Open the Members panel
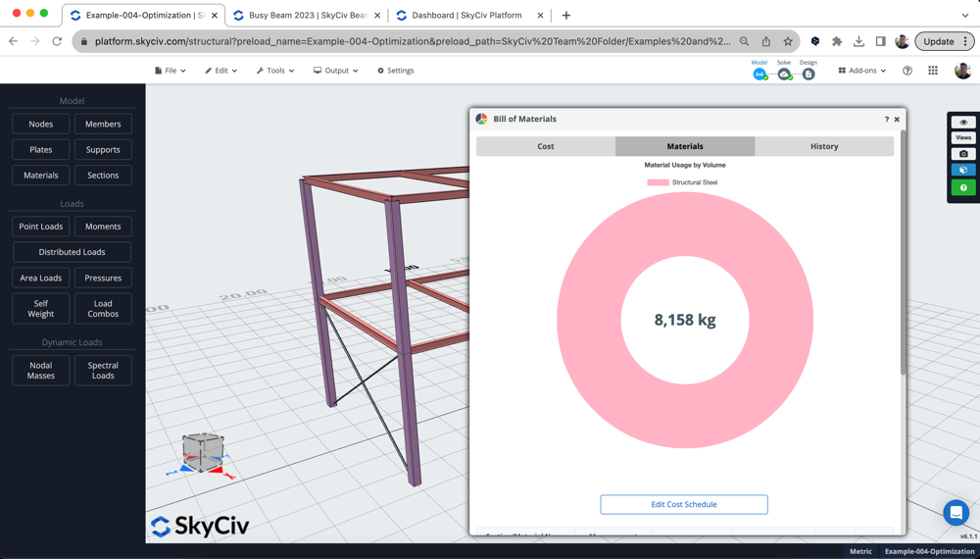Image resolution: width=980 pixels, height=559 pixels. pyautogui.click(x=103, y=124)
